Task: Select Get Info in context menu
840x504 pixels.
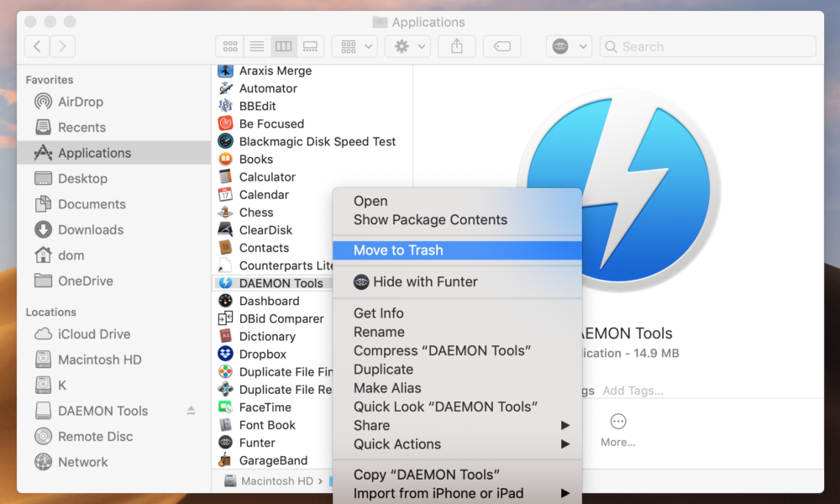Action: coord(378,312)
